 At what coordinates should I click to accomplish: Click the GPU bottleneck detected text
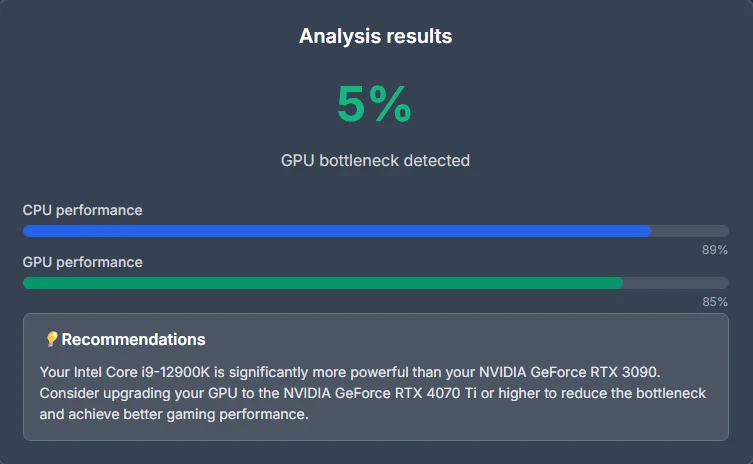click(x=375, y=160)
